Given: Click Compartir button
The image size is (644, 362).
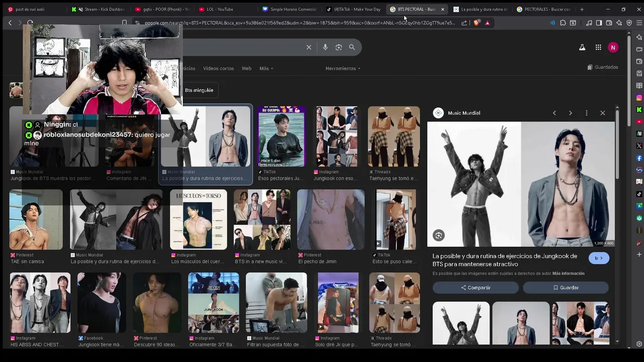Looking at the screenshot, I should coord(475,288).
